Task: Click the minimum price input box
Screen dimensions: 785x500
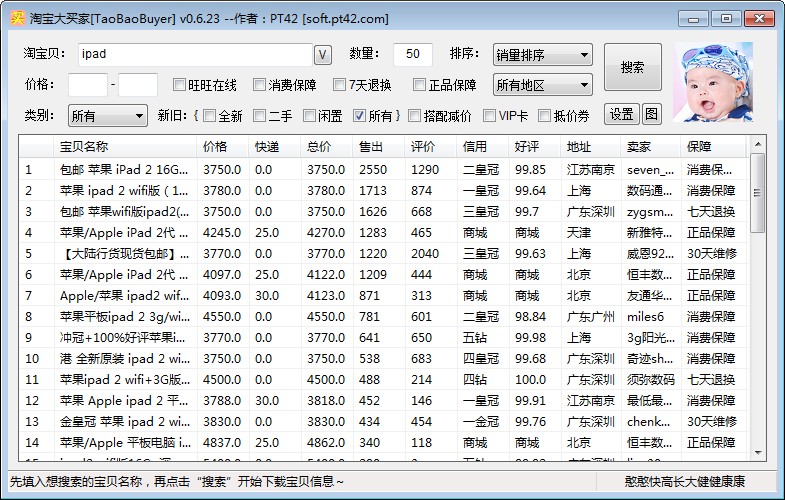Action: [x=87, y=85]
